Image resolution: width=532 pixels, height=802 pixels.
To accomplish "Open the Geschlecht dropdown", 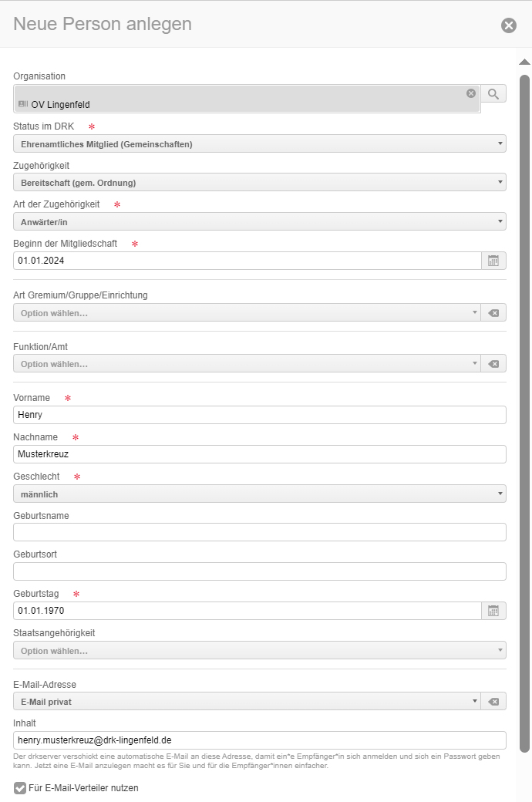I will [259, 494].
